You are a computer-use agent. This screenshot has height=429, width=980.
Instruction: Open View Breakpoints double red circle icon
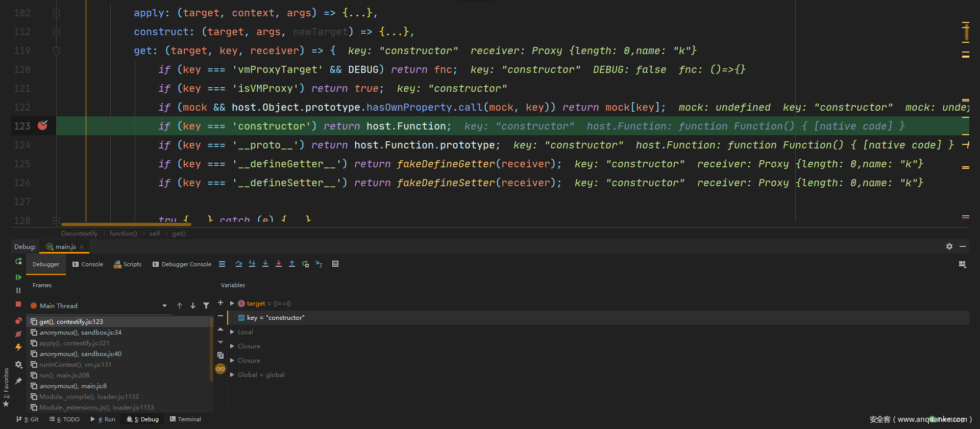tap(18, 321)
